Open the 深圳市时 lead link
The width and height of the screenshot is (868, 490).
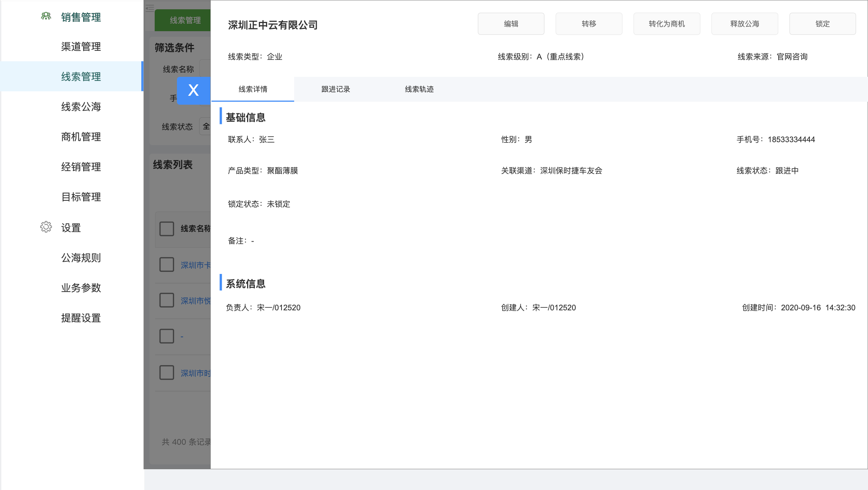(195, 373)
